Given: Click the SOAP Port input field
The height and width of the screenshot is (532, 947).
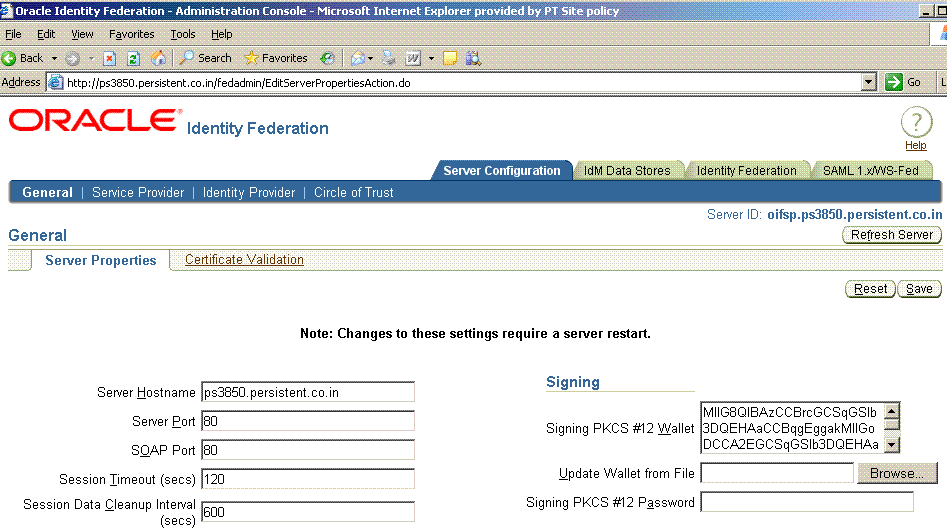Looking at the screenshot, I should (x=308, y=450).
